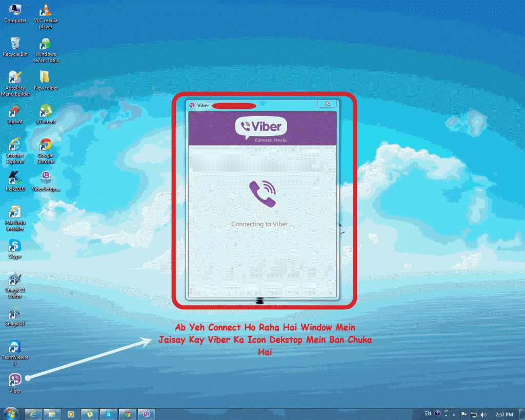This screenshot has width=525, height=420.
Task: Click Internet Explorer in the taskbar
Action: click(x=33, y=414)
